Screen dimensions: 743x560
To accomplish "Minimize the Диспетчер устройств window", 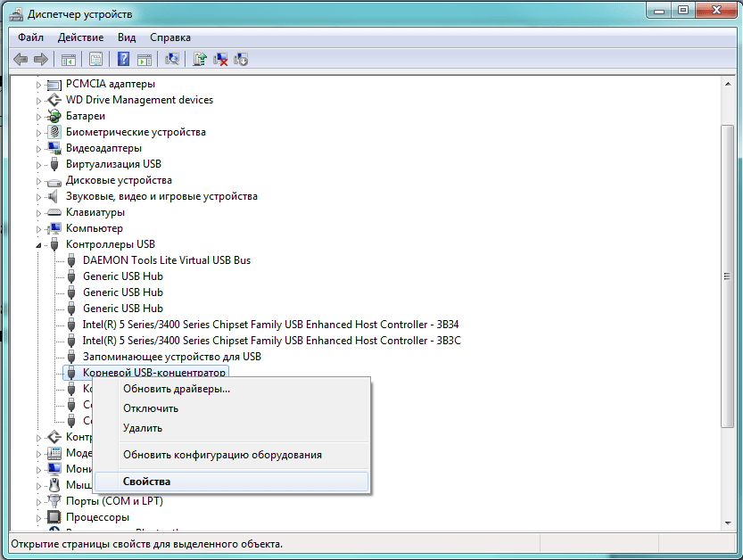I will tap(658, 10).
